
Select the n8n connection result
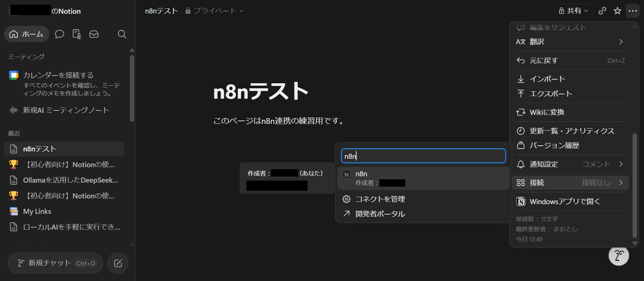point(423,178)
